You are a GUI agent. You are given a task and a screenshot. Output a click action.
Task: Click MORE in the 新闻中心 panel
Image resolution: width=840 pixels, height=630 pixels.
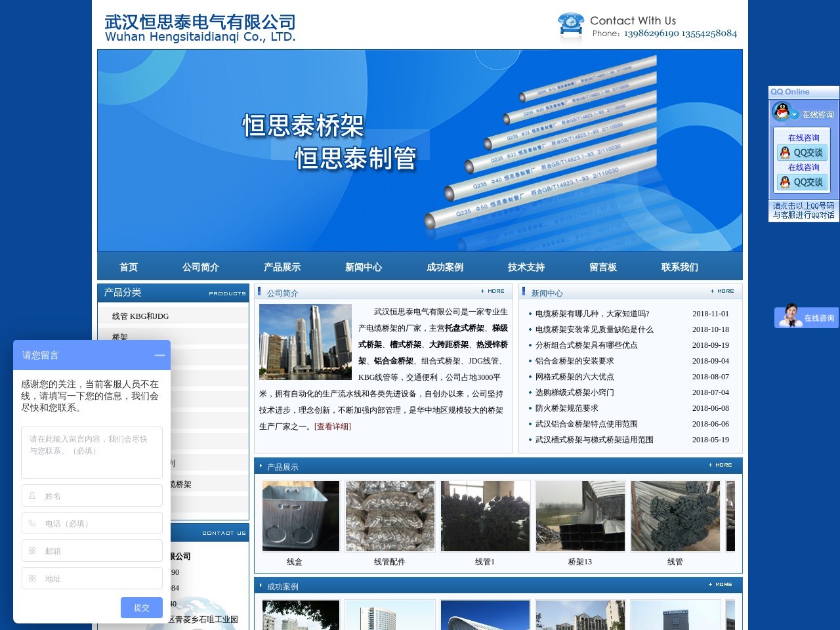[723, 291]
